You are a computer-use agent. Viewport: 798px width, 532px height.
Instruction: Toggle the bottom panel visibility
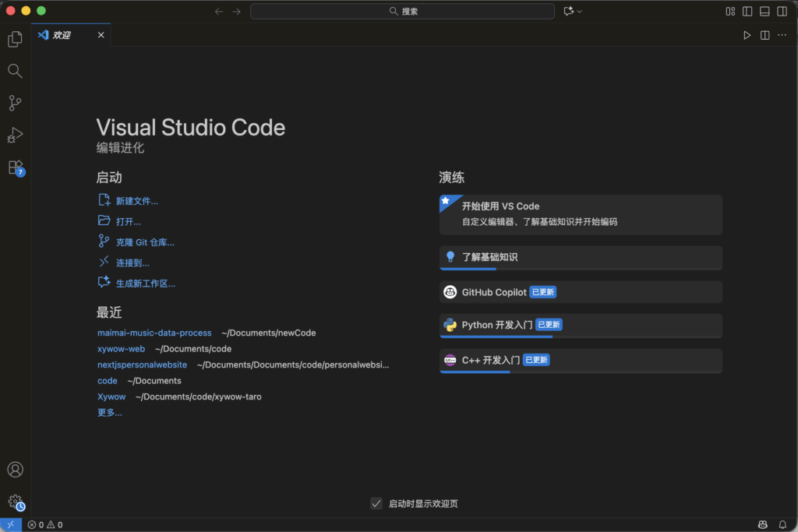pos(764,12)
